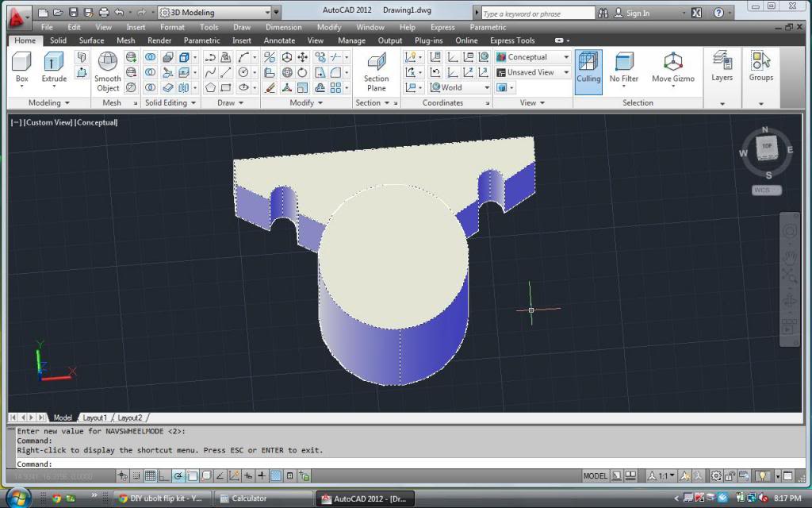Click the search keyword input field
This screenshot has width=812, height=508.
538,13
